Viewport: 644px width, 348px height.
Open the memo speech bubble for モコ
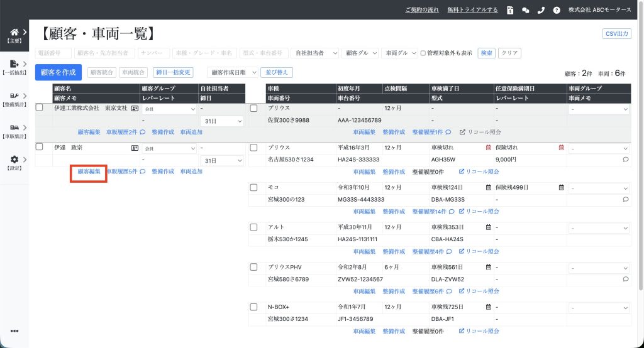click(x=625, y=199)
